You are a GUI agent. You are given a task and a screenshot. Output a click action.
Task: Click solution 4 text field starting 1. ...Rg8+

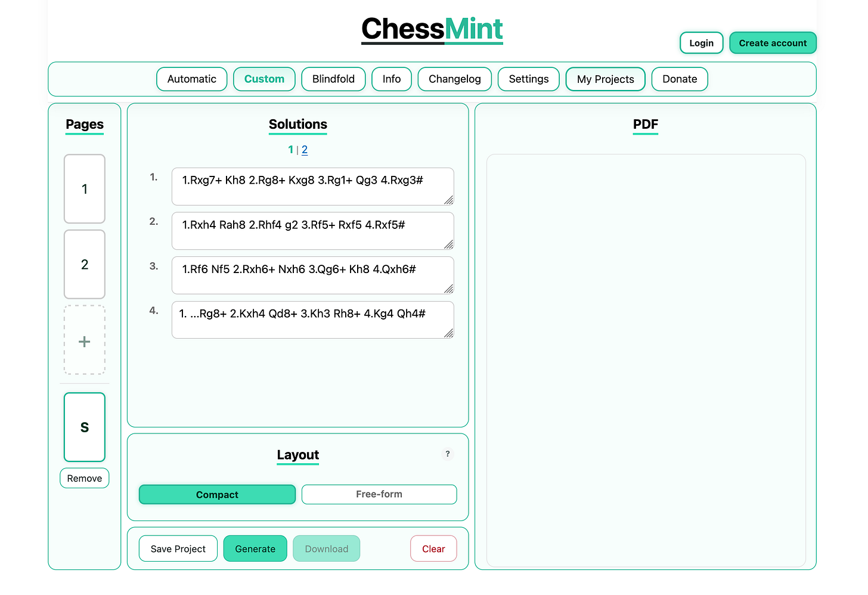pyautogui.click(x=313, y=320)
